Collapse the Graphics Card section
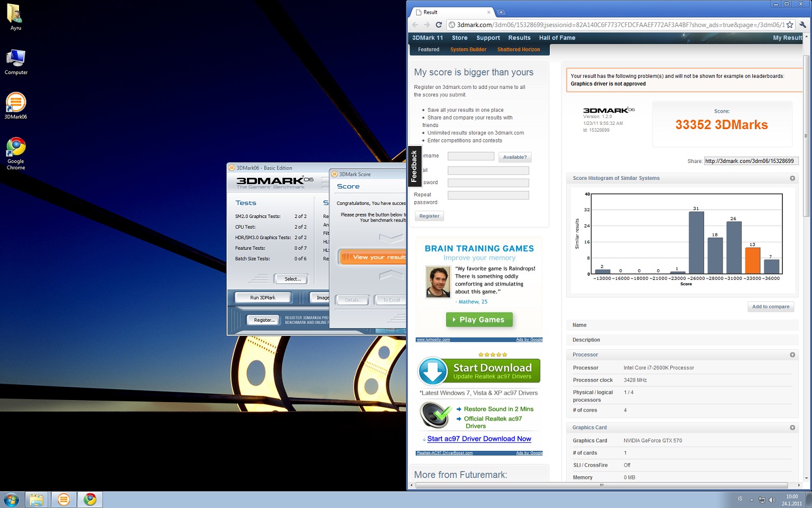This screenshot has width=812, height=508. 792,428
